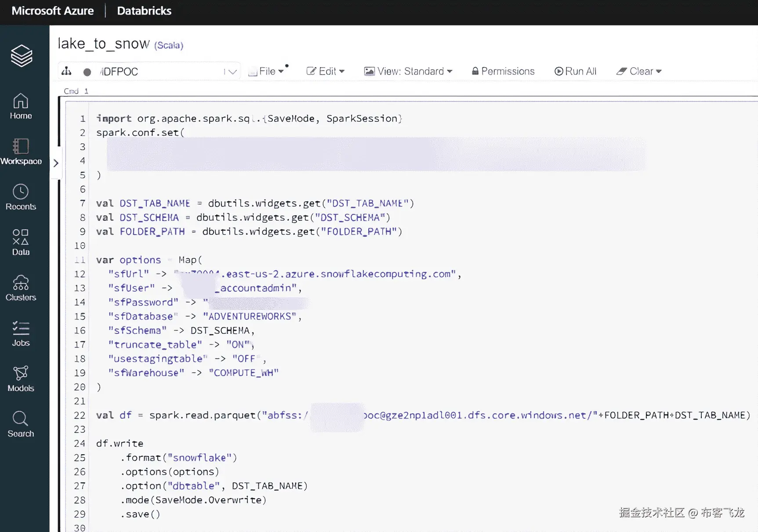Click the "sfDatabase" ADVENTUREWORKS line

pyautogui.click(x=205, y=316)
